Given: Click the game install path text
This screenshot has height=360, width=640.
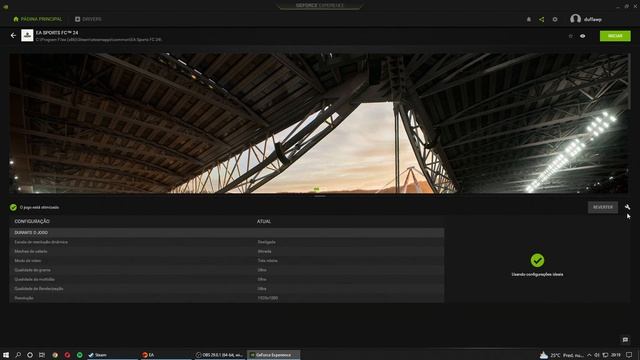Looking at the screenshot, I should tap(98, 40).
